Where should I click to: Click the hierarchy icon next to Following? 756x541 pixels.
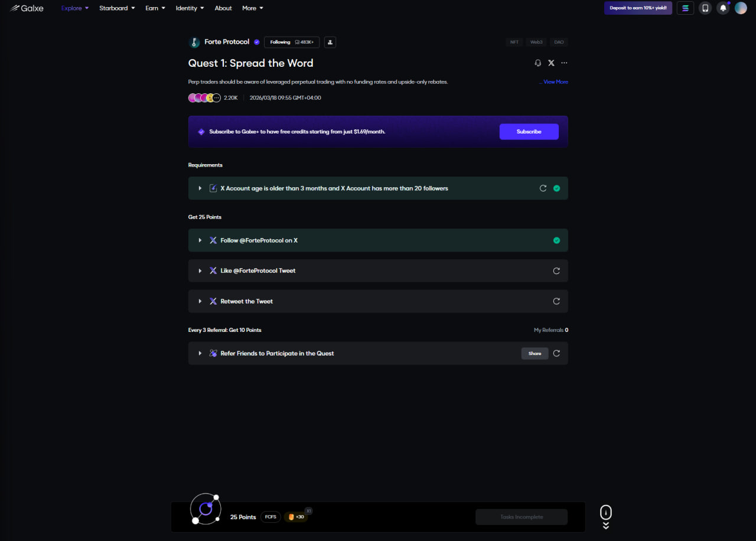point(330,42)
